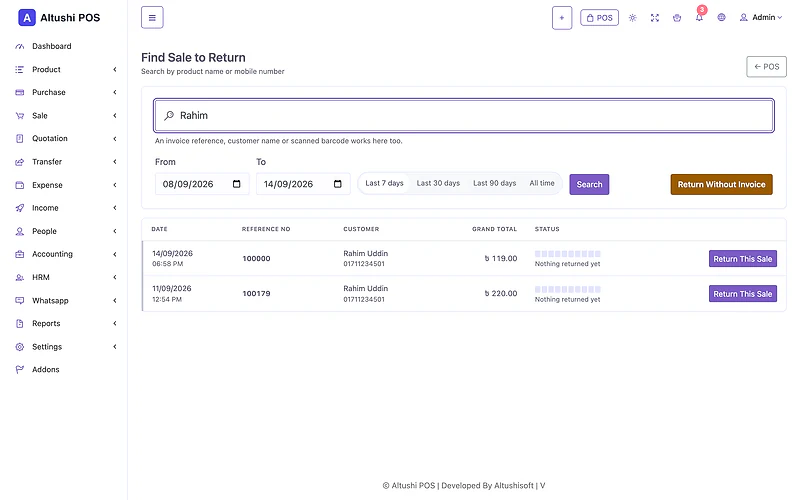This screenshot has width=800, height=500.
Task: Select the Last 7 days range
Action: (x=384, y=183)
